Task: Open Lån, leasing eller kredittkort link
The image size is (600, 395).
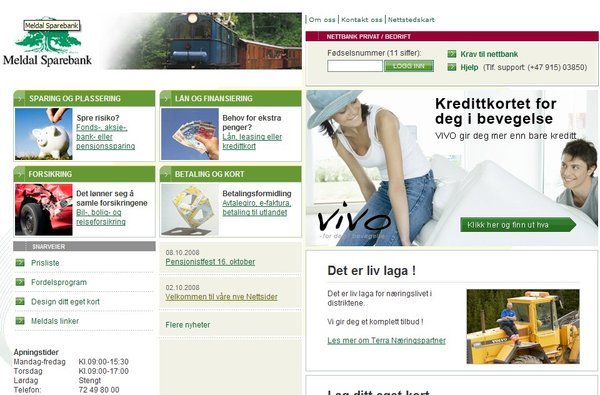Action: [x=252, y=141]
